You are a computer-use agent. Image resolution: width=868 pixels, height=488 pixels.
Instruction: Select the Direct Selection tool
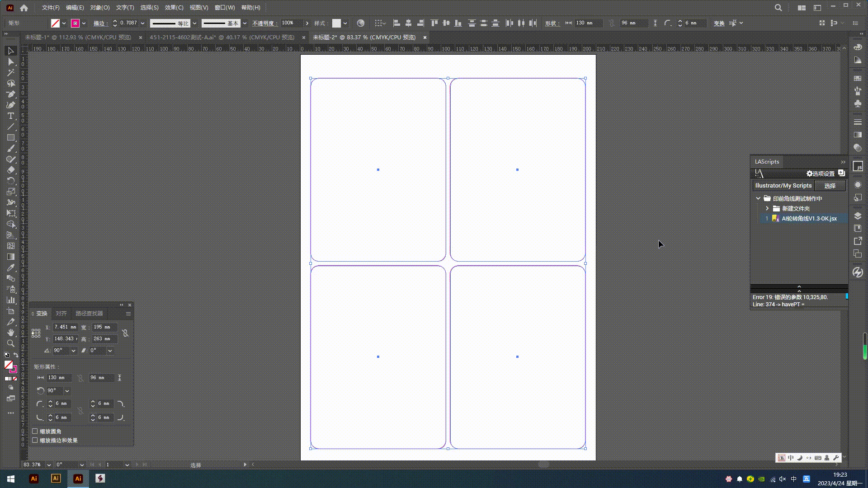coord(11,61)
